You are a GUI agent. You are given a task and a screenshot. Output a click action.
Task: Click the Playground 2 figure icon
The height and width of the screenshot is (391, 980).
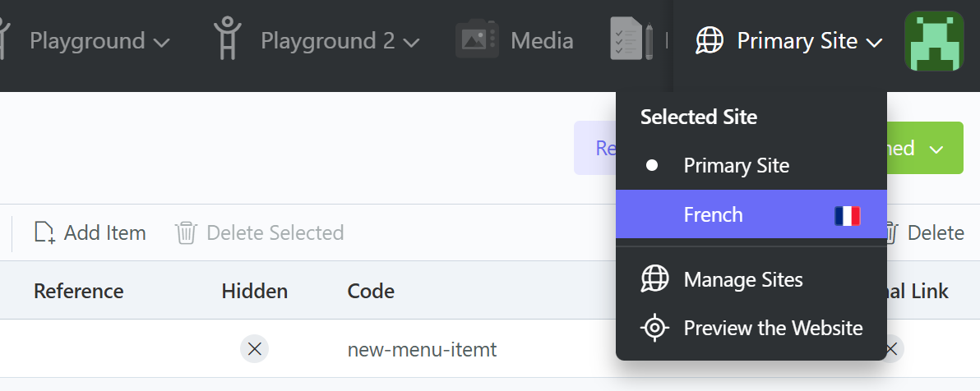point(227,40)
